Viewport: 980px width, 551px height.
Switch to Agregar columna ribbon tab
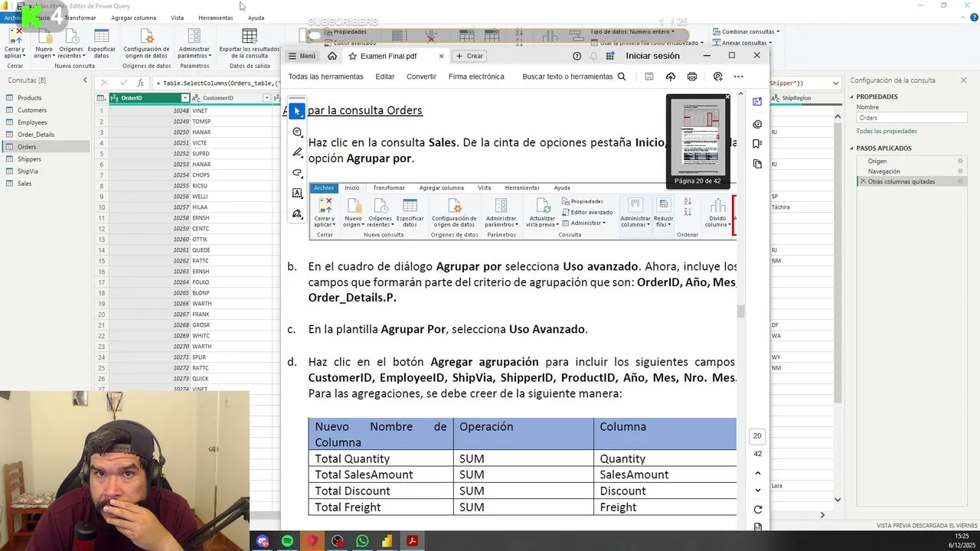133,18
